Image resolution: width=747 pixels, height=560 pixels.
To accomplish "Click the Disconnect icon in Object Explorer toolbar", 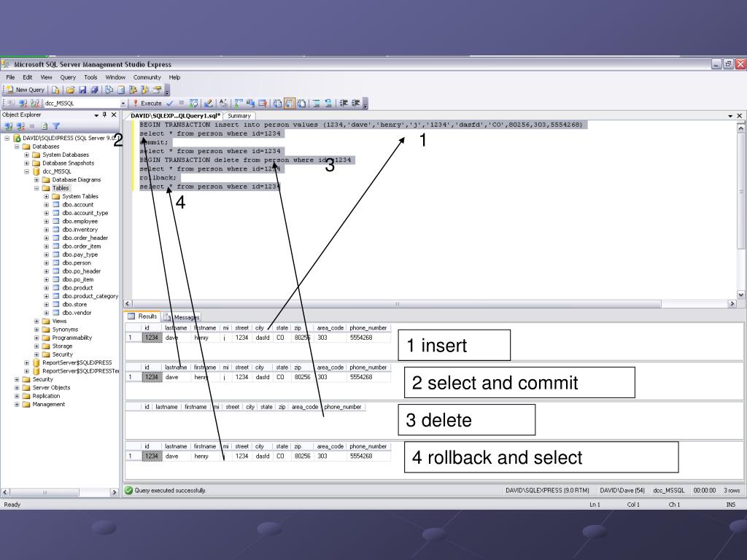I will tap(20, 126).
